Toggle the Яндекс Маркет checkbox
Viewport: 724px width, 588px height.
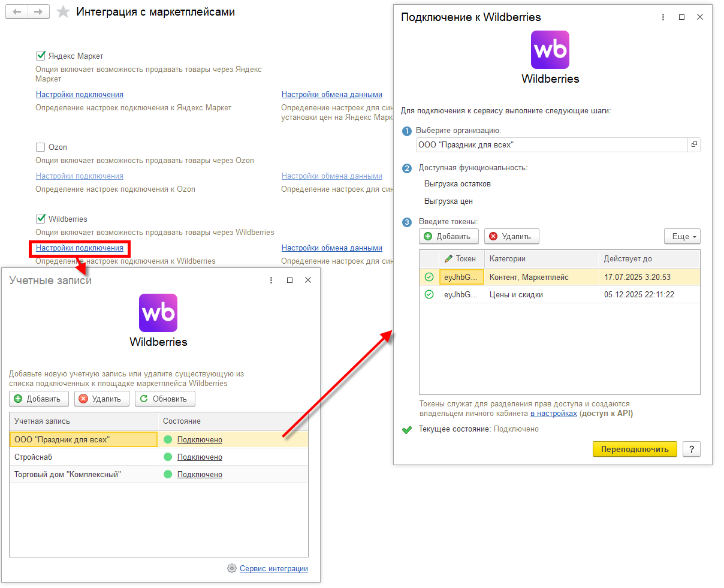point(41,56)
